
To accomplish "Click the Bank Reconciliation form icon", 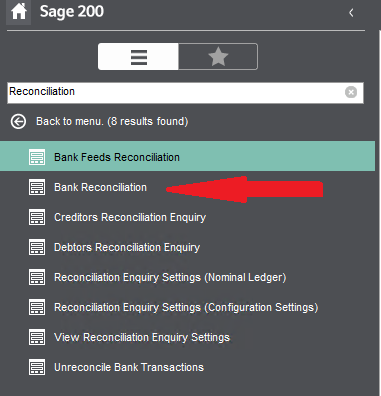I will [37, 187].
